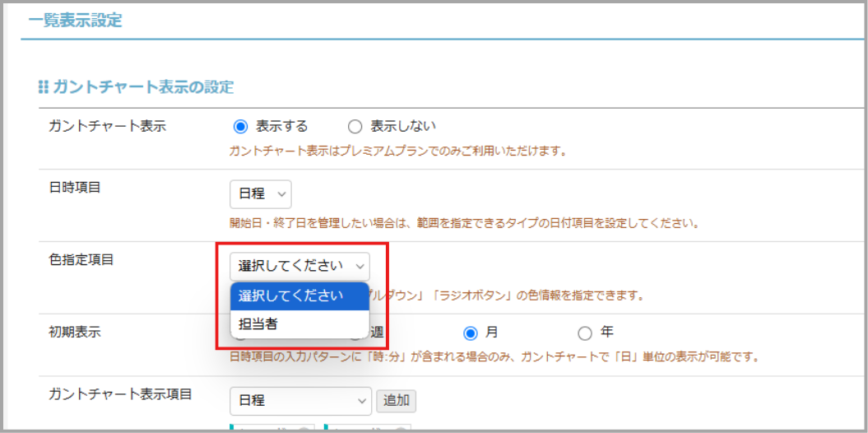868x433 pixels.
Task: Choose 担当者 option in open list
Action: (299, 324)
